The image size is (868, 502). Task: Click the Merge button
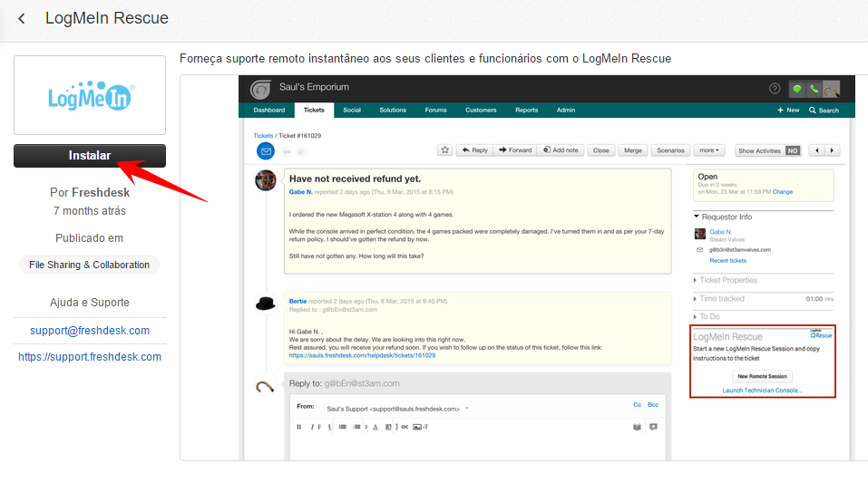pyautogui.click(x=633, y=150)
